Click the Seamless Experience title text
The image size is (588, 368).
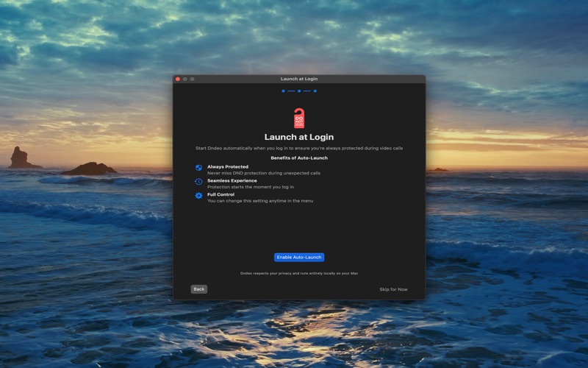point(232,180)
